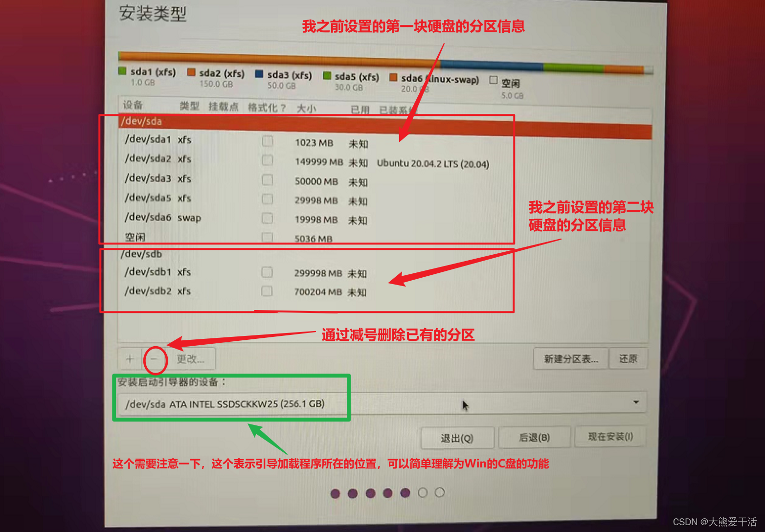Toggle format checkbox for /dev/sda1

click(x=268, y=141)
